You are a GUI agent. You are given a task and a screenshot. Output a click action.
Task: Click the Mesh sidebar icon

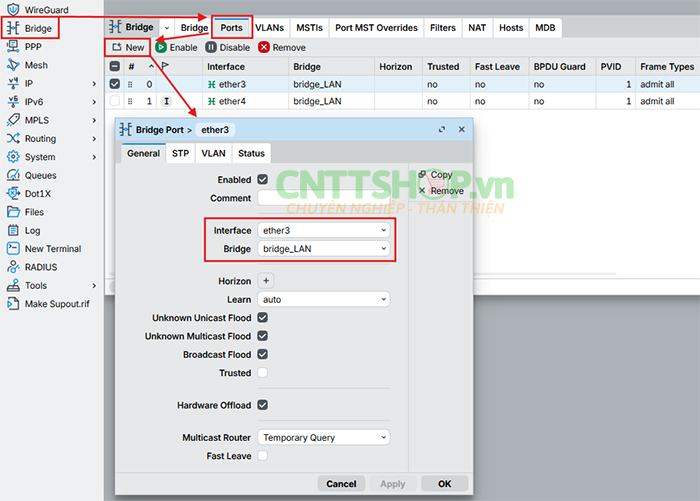(x=13, y=65)
